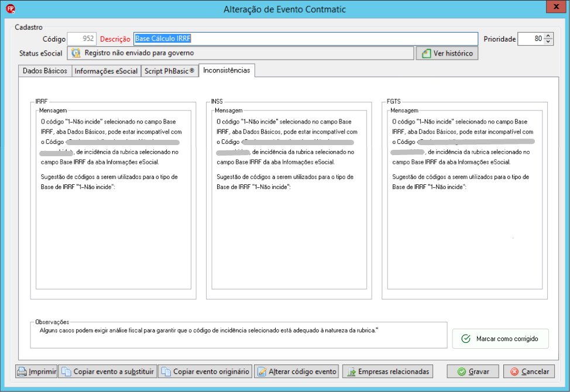Click the Código field showing 952
570x392 pixels.
[x=82, y=39]
